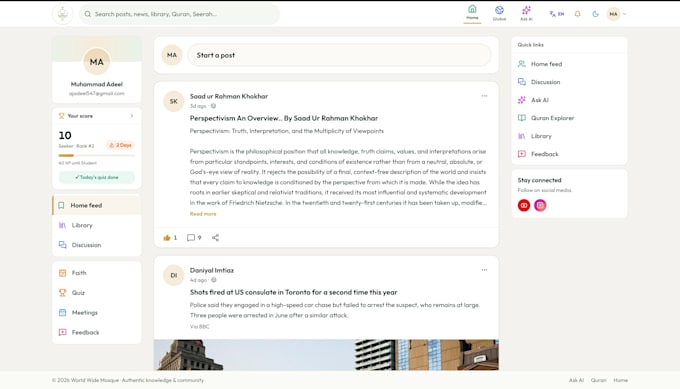680x389 pixels.
Task: Open options menu on Perspectivism post
Action: [x=484, y=96]
